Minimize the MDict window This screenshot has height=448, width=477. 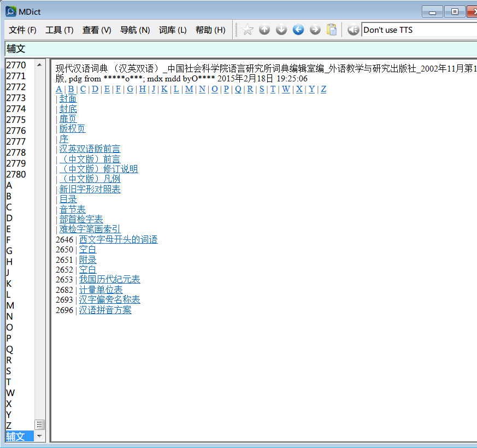click(432, 12)
